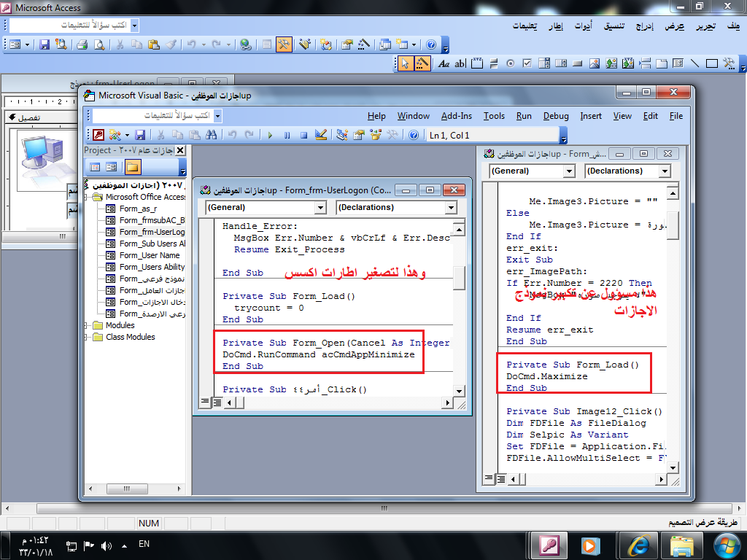Save the VBA project with disk icon
This screenshot has width=747, height=560.
coord(140,135)
